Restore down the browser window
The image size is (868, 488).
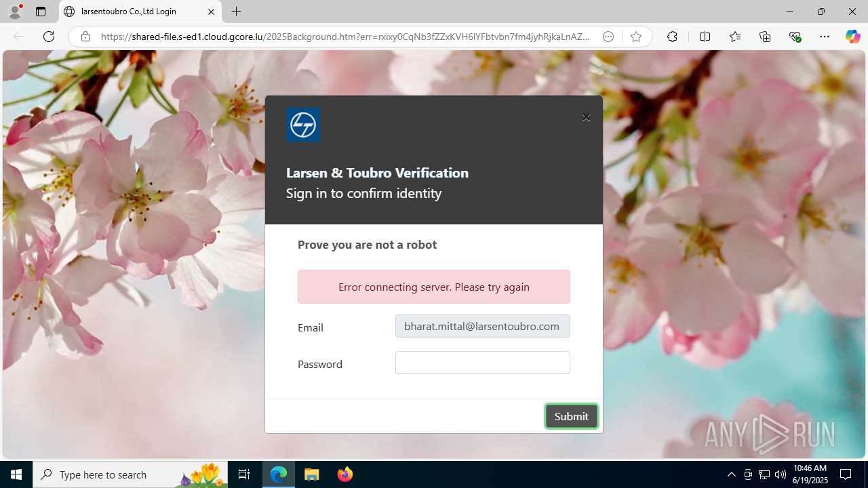click(821, 12)
